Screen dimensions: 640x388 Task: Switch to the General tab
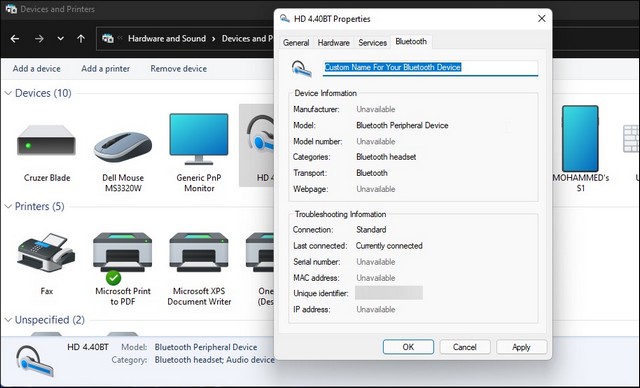(296, 42)
